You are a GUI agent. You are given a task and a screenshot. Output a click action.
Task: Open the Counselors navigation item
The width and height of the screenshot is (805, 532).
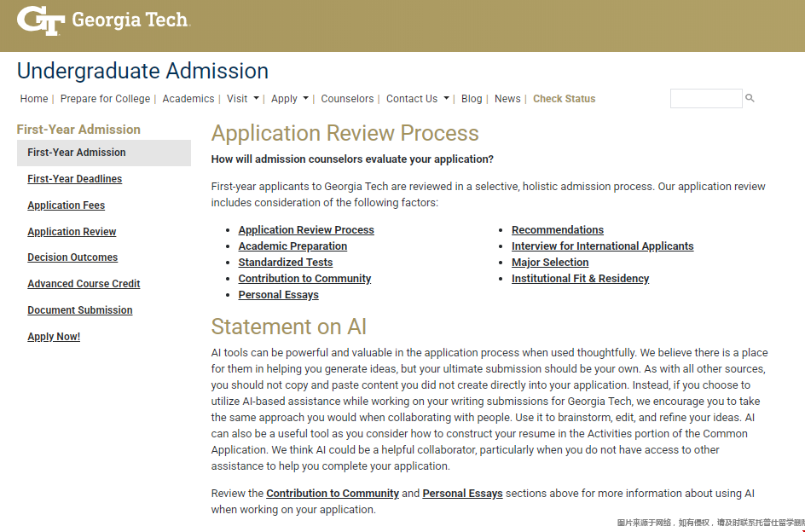point(347,99)
